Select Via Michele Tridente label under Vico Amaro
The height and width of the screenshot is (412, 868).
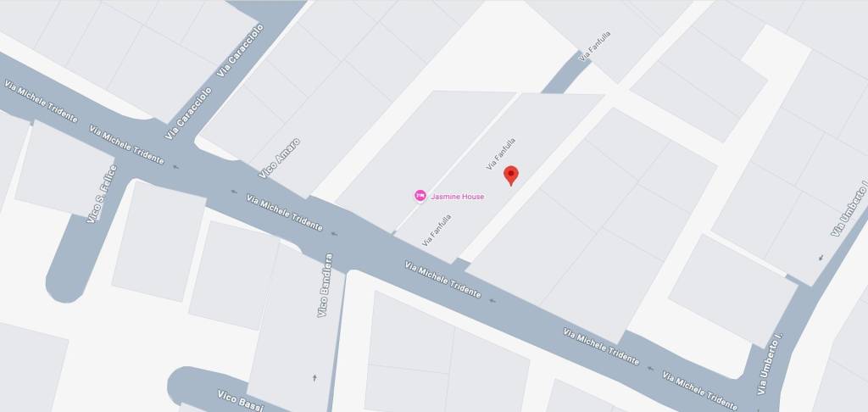pos(285,212)
